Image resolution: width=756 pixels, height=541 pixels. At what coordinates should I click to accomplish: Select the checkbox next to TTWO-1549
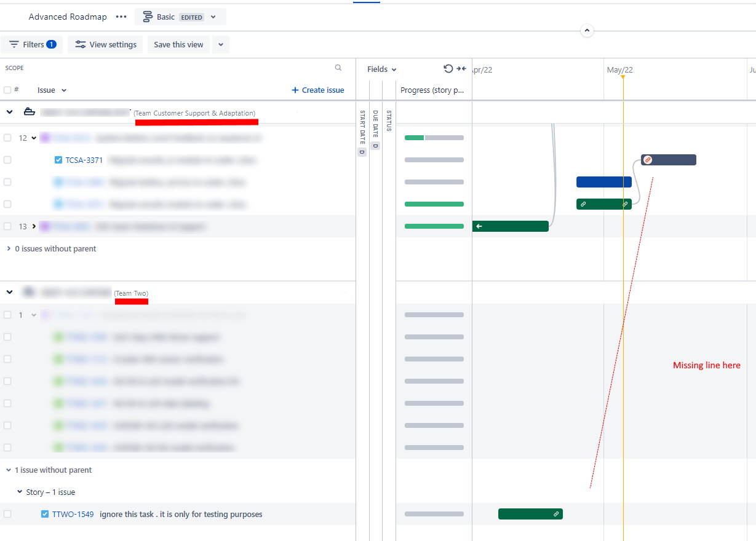click(6, 513)
